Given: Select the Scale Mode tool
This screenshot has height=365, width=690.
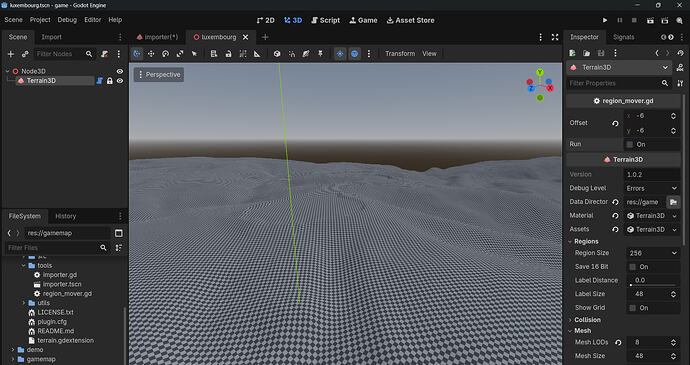Looking at the screenshot, I should tap(180, 54).
